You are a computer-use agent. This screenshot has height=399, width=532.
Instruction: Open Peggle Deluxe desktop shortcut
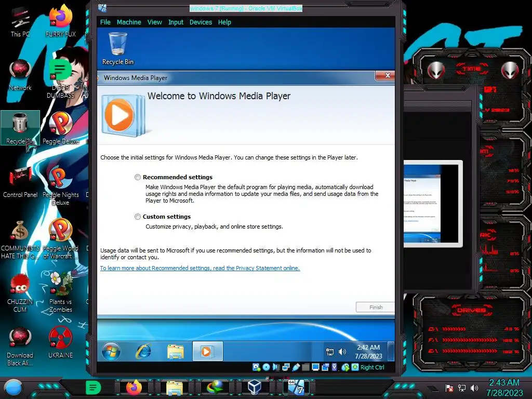tap(61, 128)
